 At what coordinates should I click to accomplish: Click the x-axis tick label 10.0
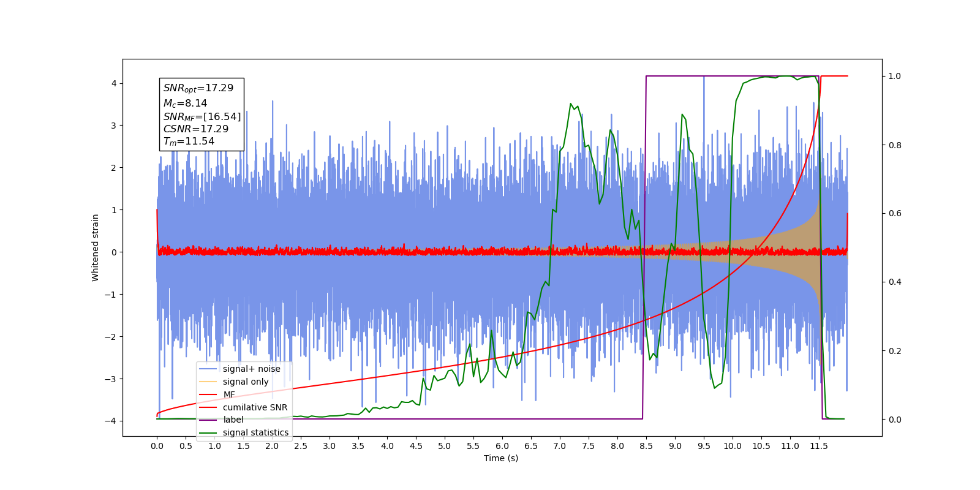coord(733,446)
